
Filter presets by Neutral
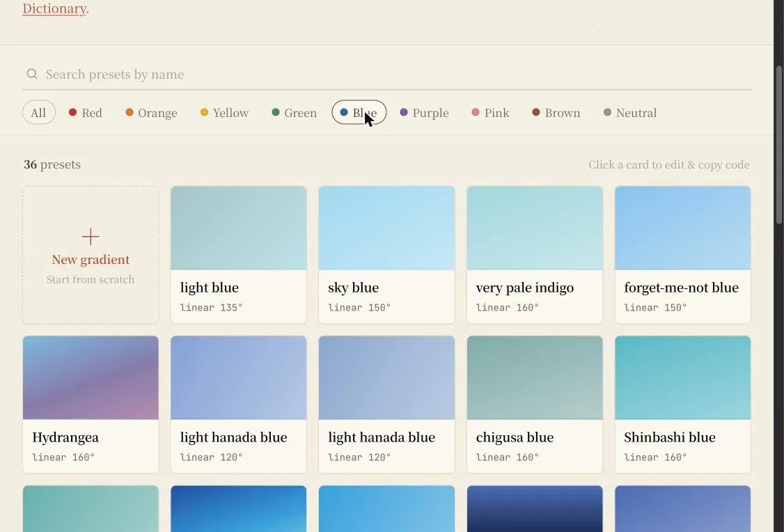pos(630,113)
